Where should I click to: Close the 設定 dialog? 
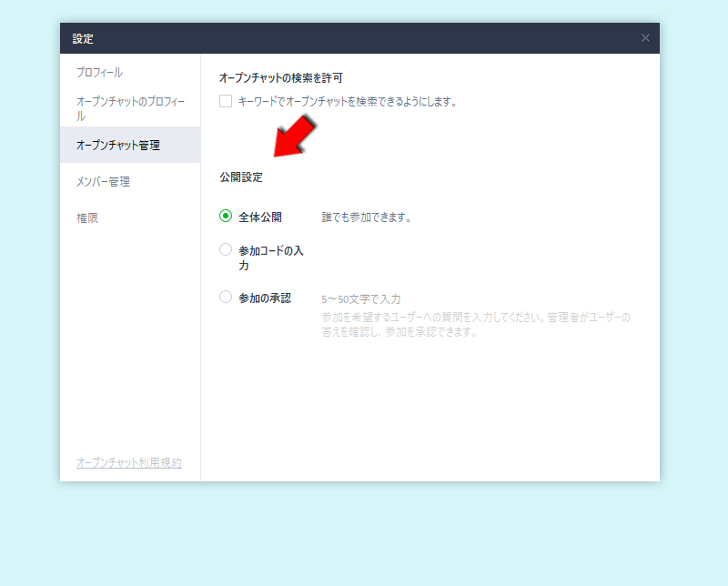point(645,38)
